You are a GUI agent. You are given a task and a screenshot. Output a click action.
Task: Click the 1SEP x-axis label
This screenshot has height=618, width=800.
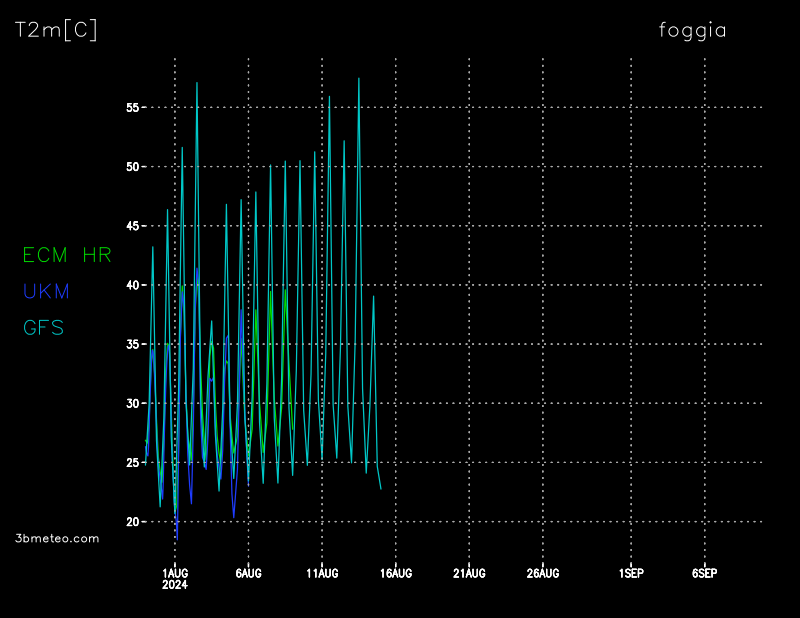click(x=631, y=573)
